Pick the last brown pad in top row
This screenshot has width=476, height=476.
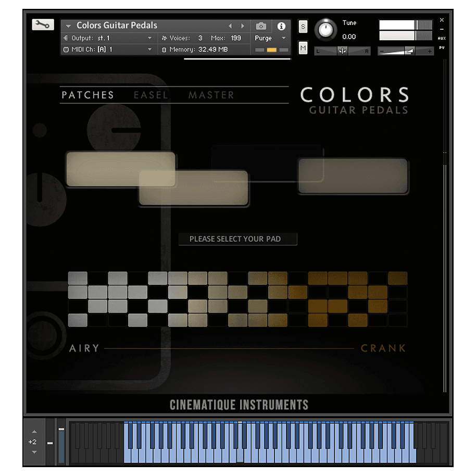[x=397, y=278]
